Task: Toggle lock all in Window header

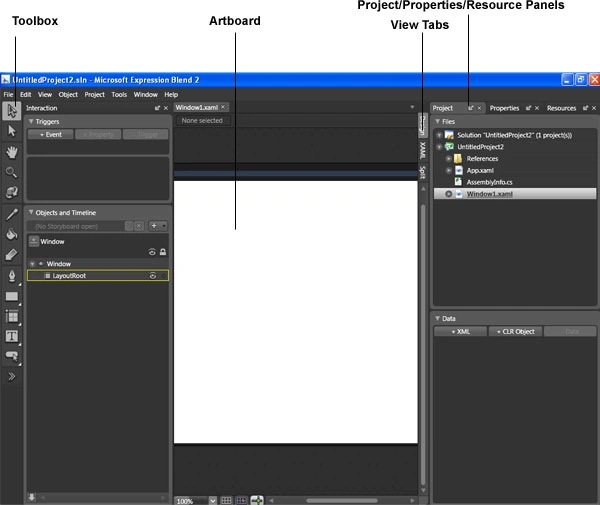Action: click(163, 252)
